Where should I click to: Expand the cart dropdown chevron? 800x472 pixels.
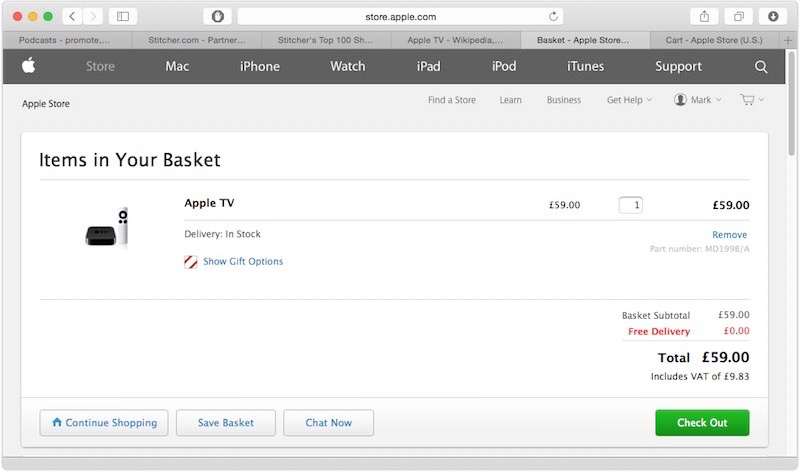[761, 100]
